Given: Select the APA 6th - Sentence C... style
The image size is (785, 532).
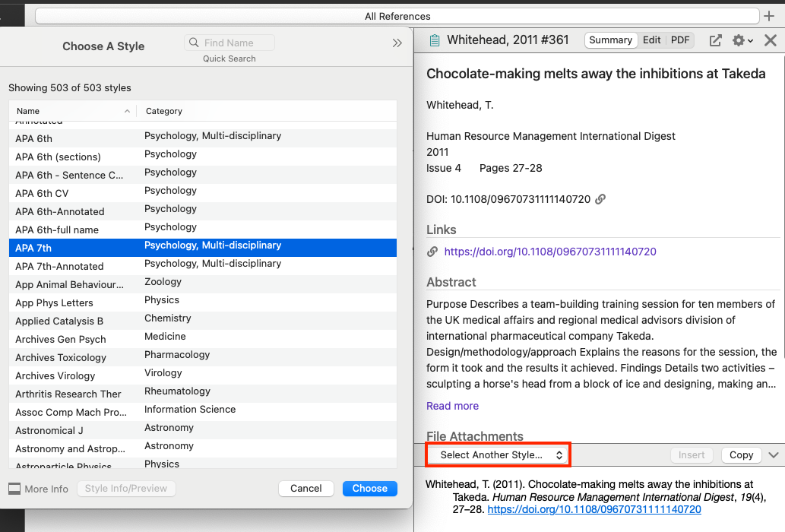Looking at the screenshot, I should (203, 175).
